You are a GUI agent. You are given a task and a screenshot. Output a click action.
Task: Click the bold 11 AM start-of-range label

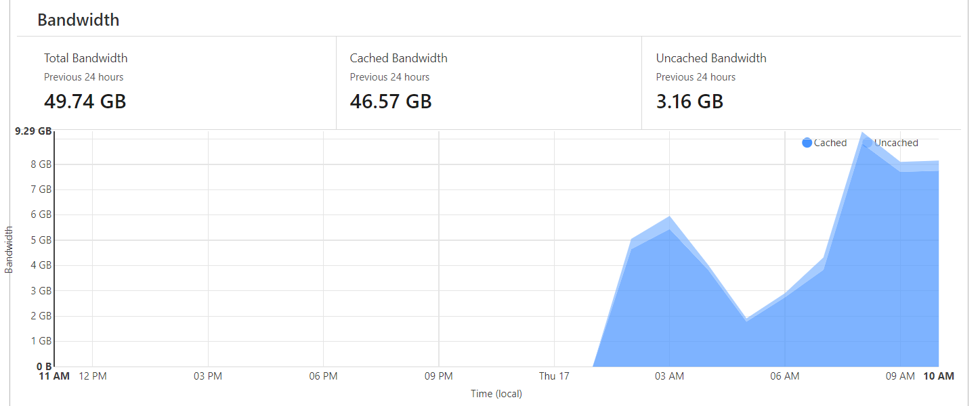click(x=54, y=376)
